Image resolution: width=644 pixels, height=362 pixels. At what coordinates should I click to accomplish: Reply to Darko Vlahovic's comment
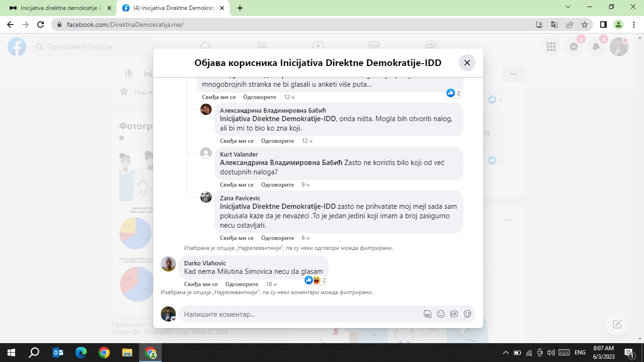point(242,284)
